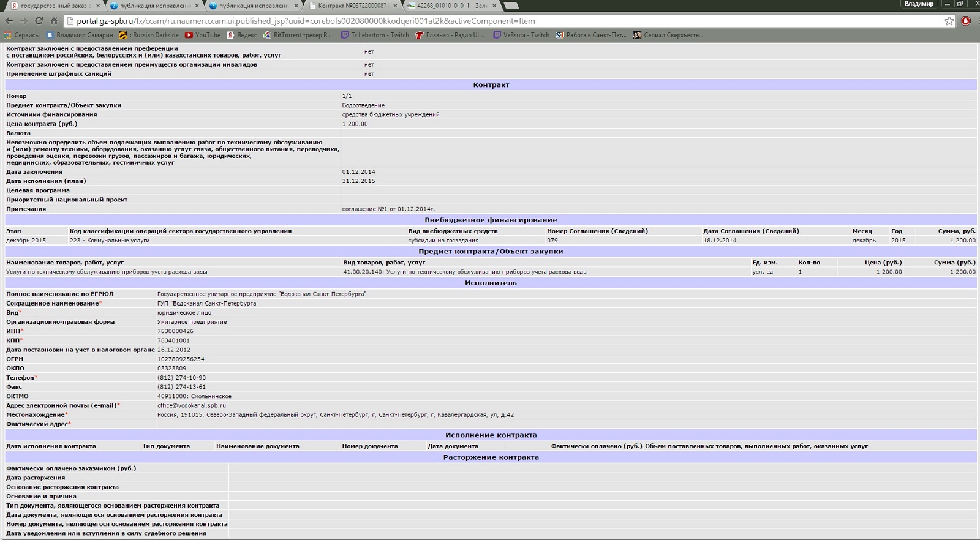
Task: Open a new browser tab
Action: 511,6
